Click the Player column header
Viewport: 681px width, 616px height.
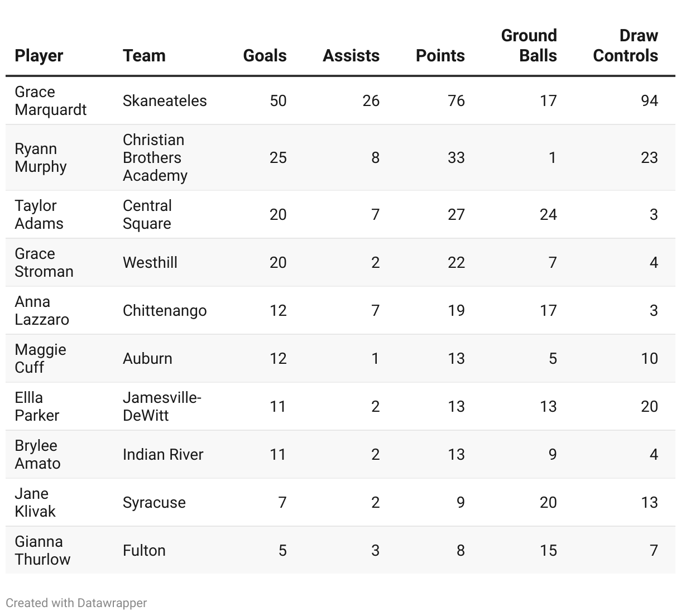[39, 56]
